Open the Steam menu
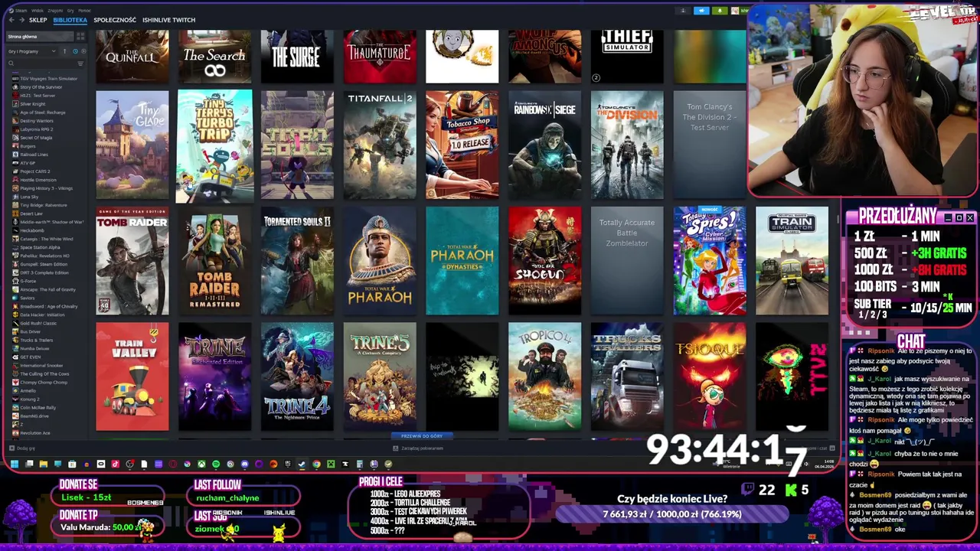The height and width of the screenshot is (551, 980). coord(21,11)
